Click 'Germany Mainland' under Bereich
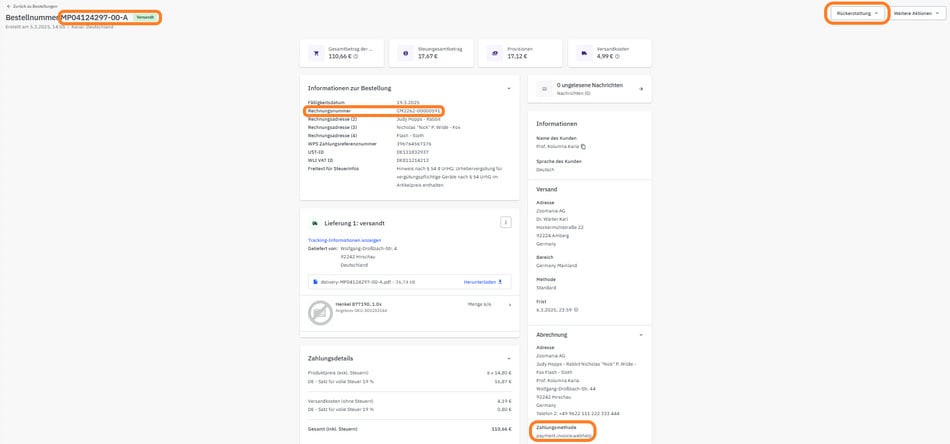Viewport: 950px width, 444px height. click(557, 265)
